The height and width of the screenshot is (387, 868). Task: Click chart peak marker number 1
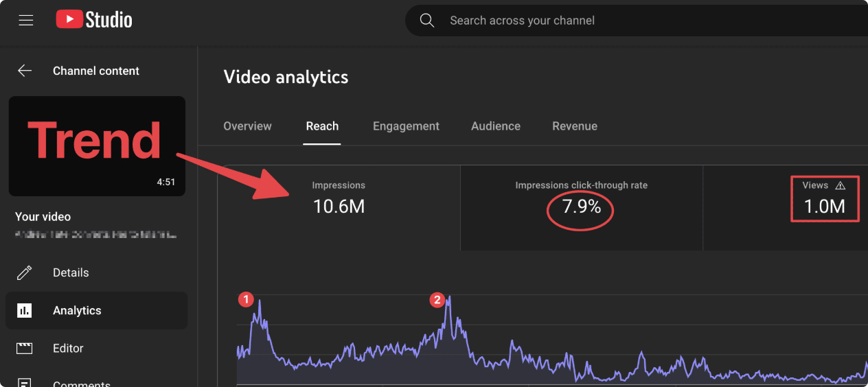click(246, 299)
